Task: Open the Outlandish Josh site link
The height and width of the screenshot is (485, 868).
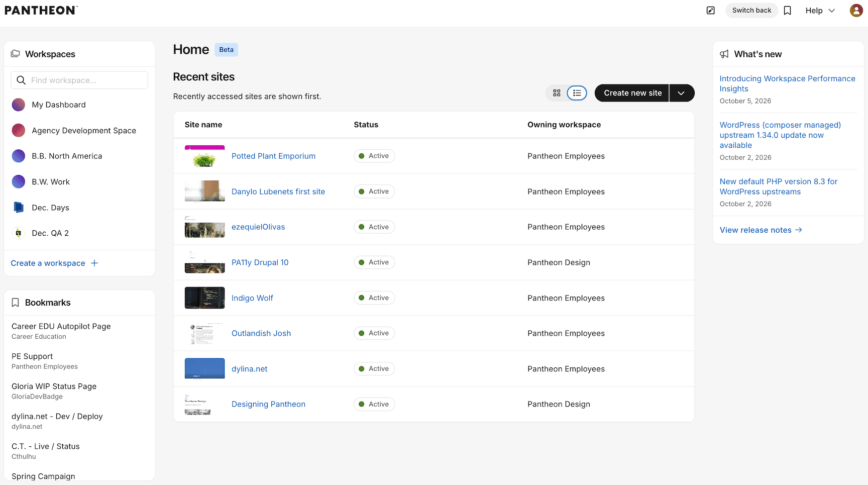Action: point(261,333)
